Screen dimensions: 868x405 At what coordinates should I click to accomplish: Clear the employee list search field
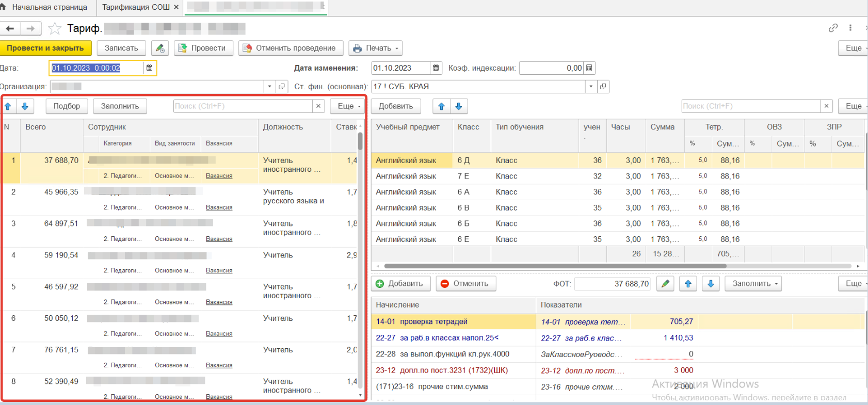(318, 106)
